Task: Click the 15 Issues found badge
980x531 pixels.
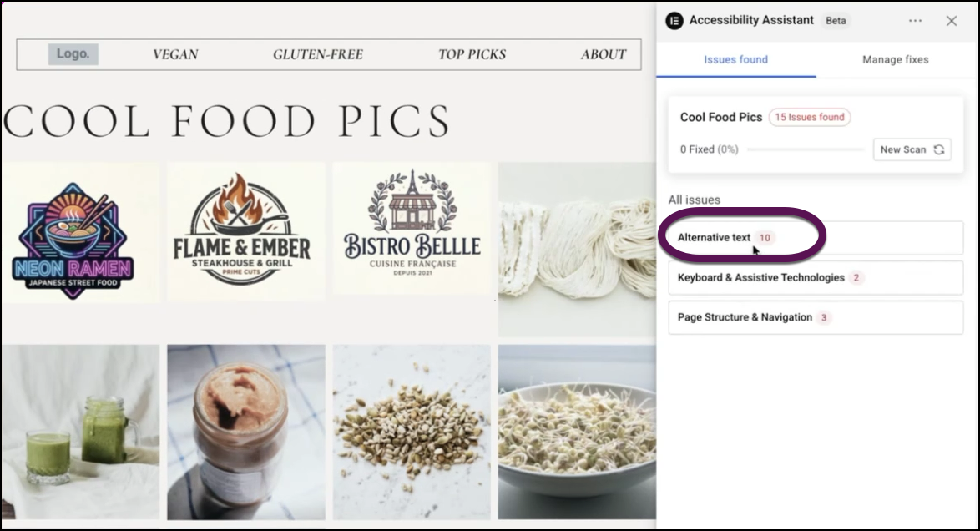Action: click(809, 117)
